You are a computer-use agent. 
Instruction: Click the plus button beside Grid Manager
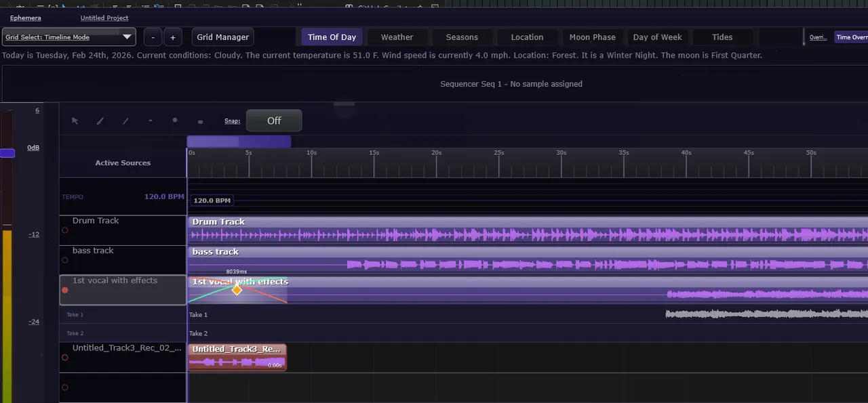click(173, 37)
